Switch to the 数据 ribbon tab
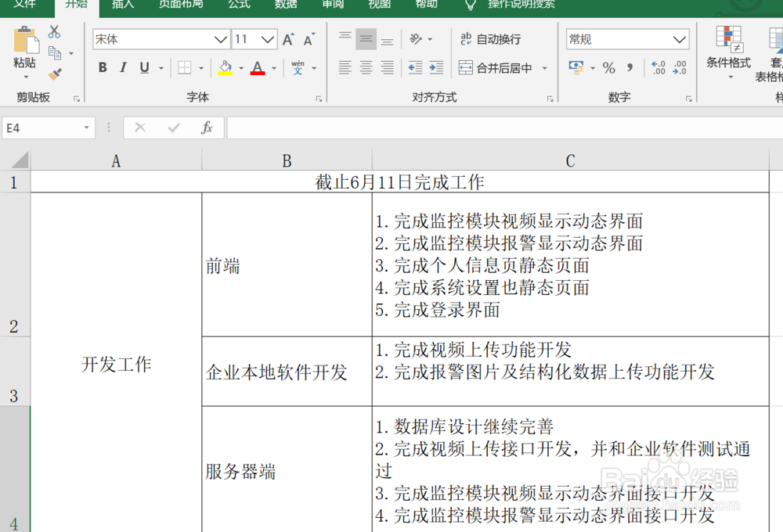This screenshot has height=532, width=783. pos(285,5)
